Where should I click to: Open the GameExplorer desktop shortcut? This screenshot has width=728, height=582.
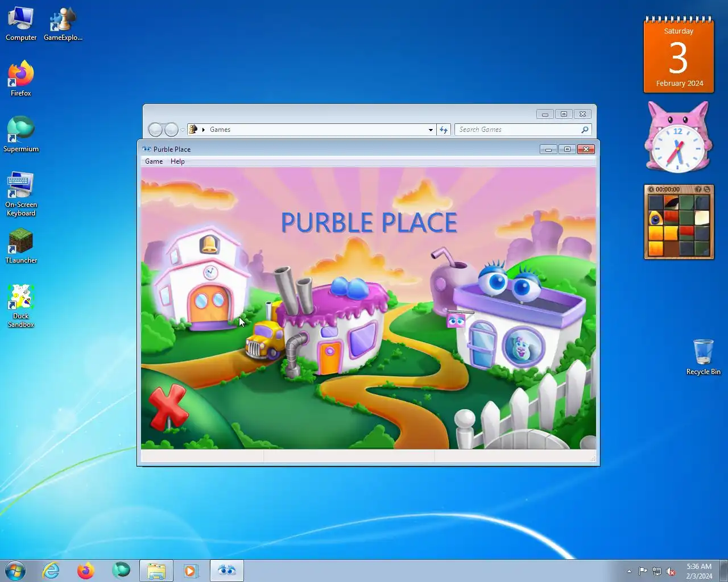click(63, 24)
